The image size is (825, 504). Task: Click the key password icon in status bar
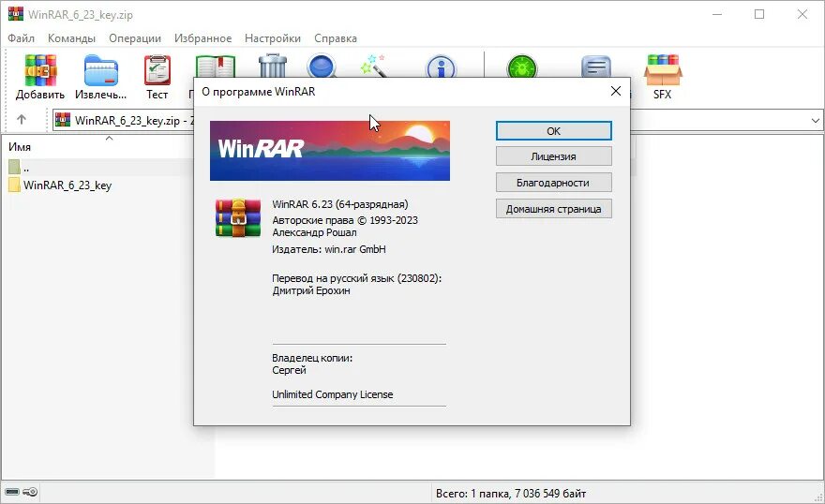30,492
